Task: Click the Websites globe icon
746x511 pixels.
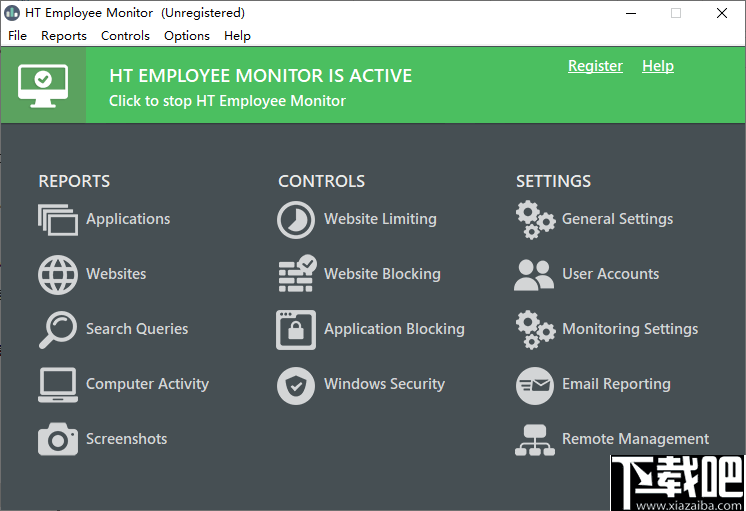Action: (x=58, y=275)
